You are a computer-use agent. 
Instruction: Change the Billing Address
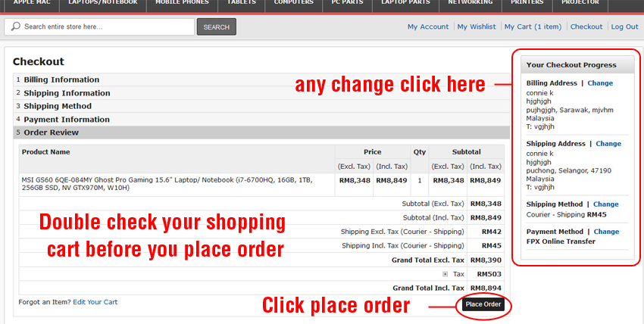click(x=600, y=83)
